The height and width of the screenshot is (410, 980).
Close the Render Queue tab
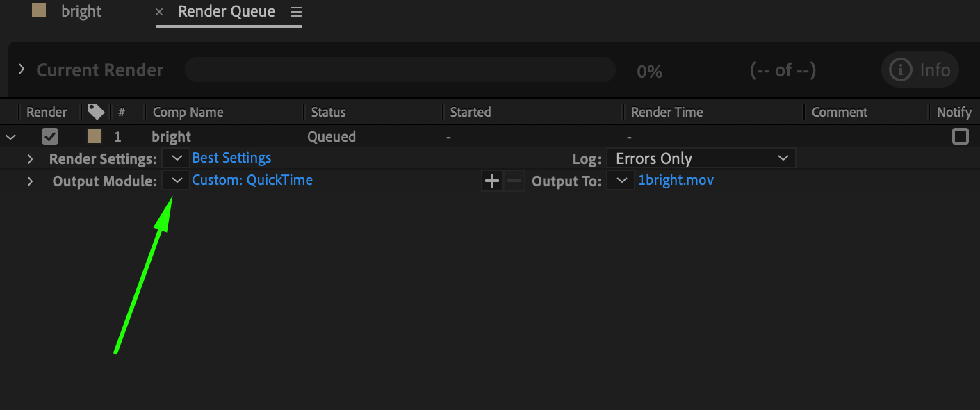[x=160, y=12]
